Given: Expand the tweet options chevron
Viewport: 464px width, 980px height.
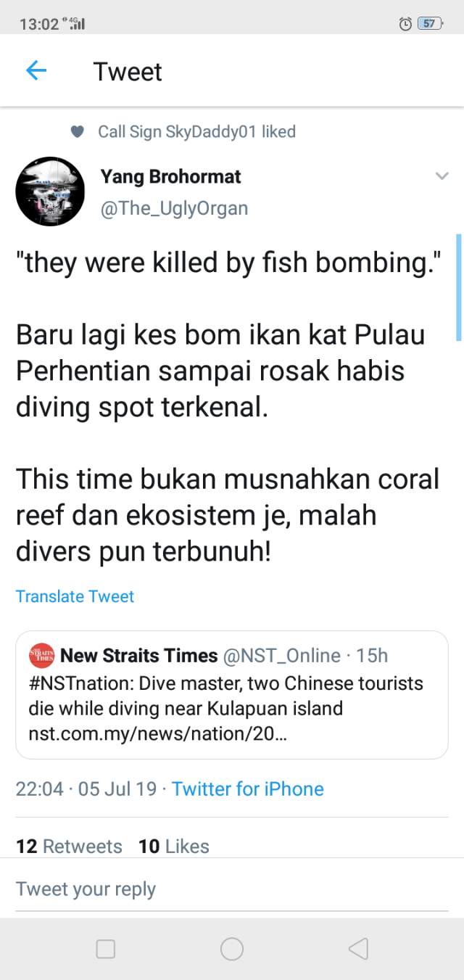Looking at the screenshot, I should coord(441,176).
